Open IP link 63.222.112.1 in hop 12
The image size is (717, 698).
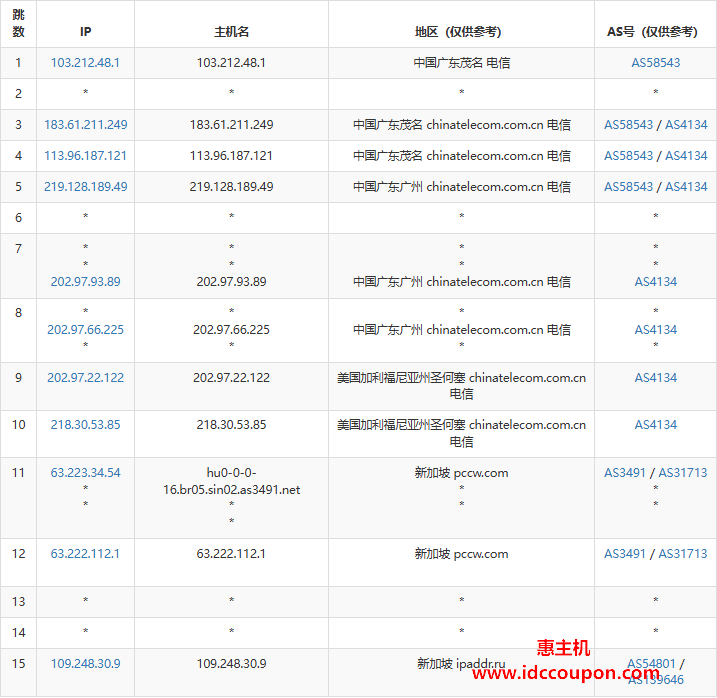(x=85, y=554)
